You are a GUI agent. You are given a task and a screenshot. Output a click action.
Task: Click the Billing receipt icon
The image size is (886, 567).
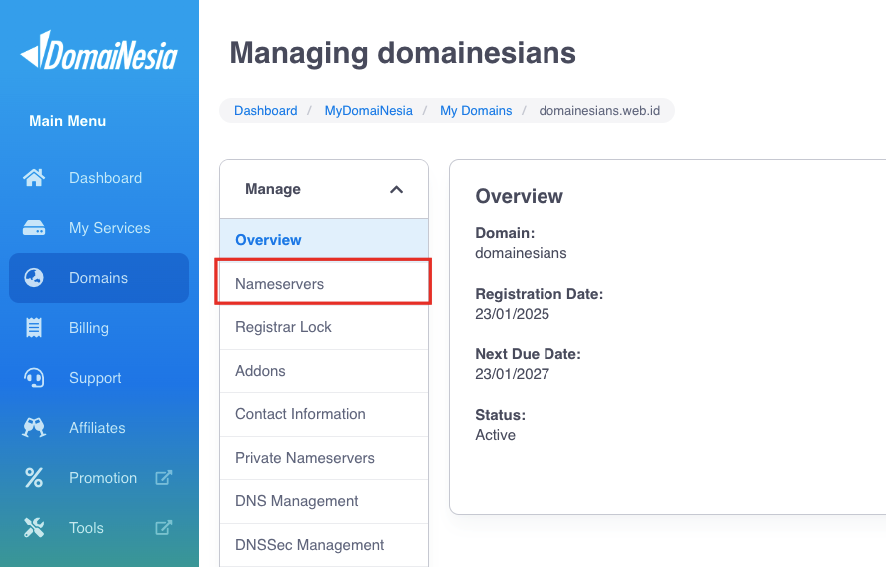point(34,328)
